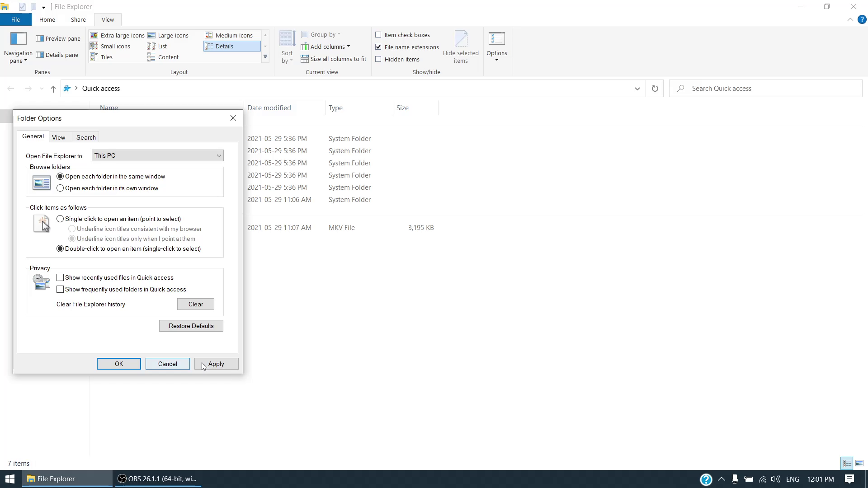Enable Item check boxes option
Screen dimensions: 868x488
pyautogui.click(x=378, y=35)
